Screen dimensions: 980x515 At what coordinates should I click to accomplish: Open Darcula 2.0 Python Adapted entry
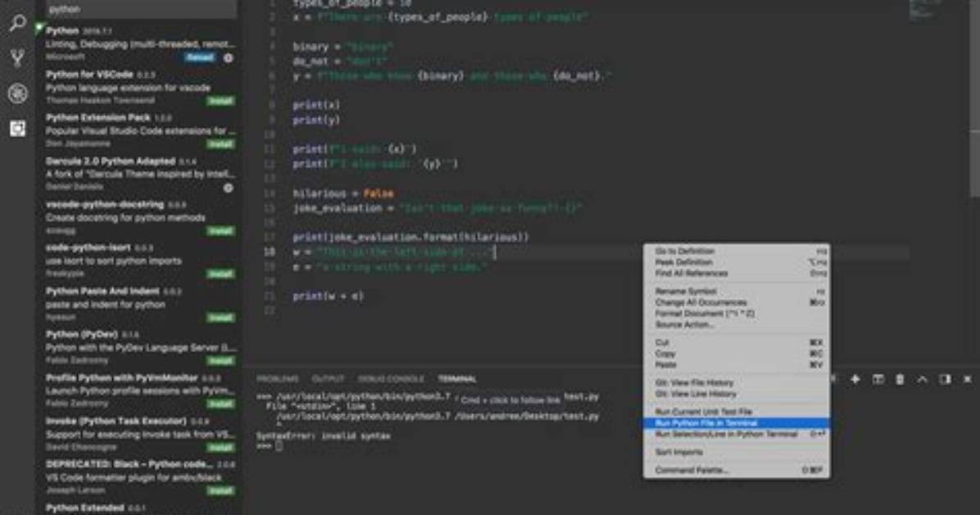(140, 173)
